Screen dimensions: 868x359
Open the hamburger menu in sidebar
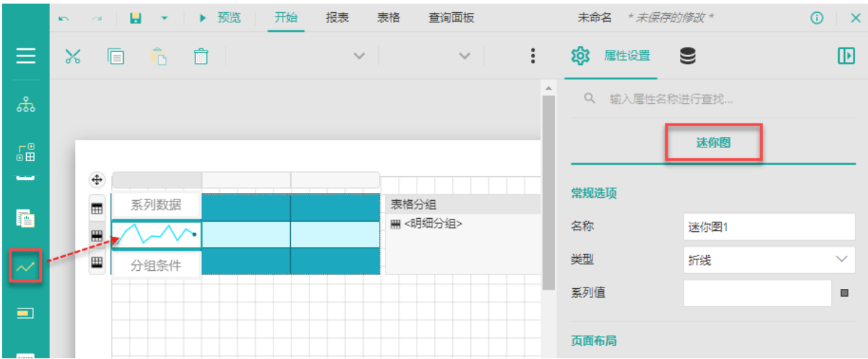[x=25, y=56]
